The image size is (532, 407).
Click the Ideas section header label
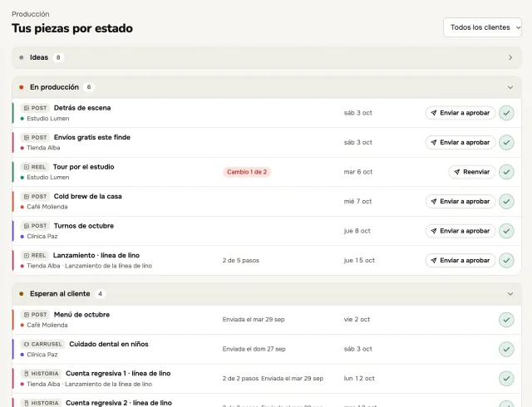point(39,57)
